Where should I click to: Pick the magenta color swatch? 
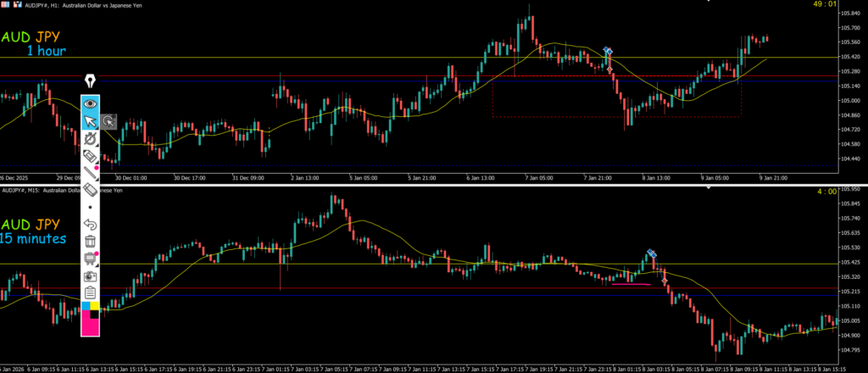coord(90,326)
